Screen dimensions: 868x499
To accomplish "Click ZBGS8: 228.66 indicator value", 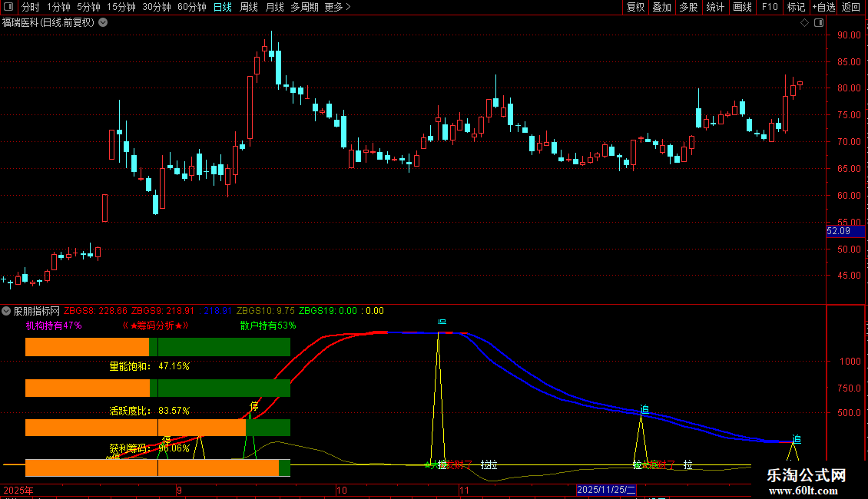I will pyautogui.click(x=95, y=311).
